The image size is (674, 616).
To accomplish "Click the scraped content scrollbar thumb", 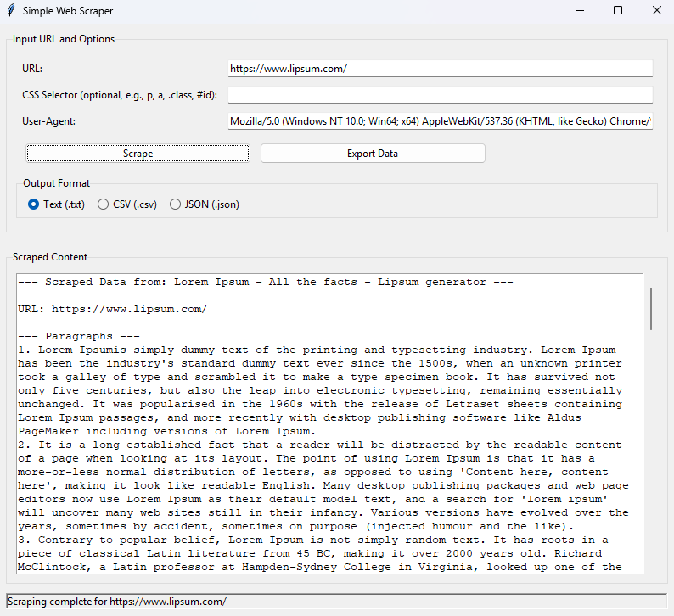I will click(651, 308).
